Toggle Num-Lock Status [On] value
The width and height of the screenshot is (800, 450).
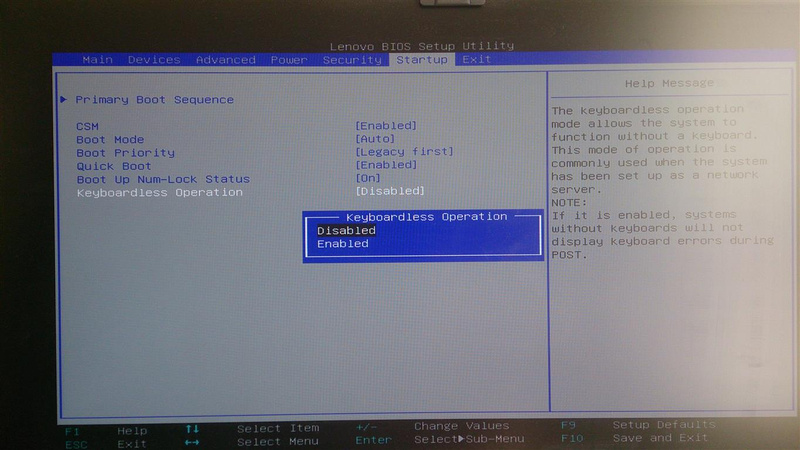[368, 178]
